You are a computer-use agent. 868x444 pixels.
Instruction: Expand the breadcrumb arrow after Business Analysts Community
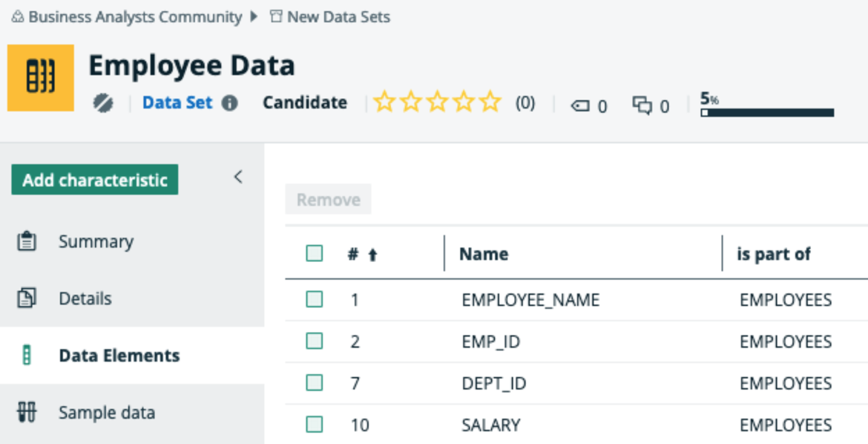[253, 16]
